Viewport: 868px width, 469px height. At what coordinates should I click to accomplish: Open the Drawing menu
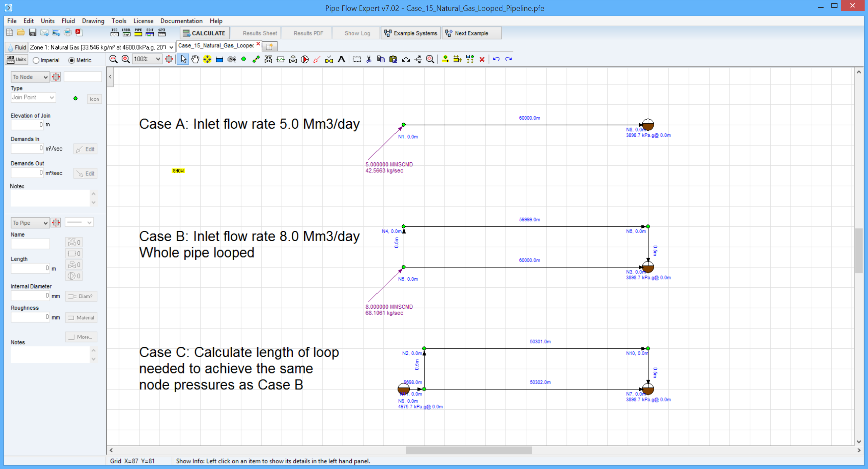coord(93,21)
